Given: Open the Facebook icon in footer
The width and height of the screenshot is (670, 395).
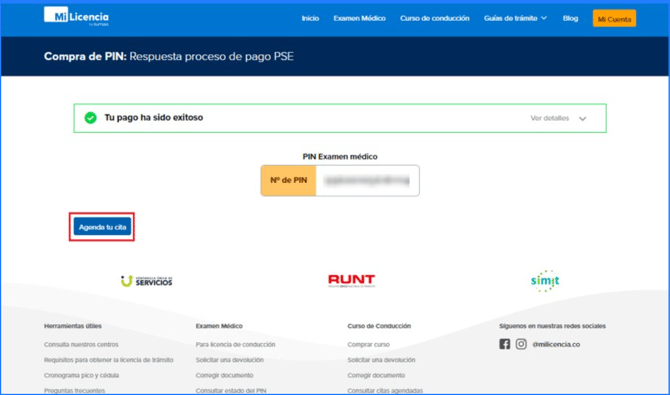Looking at the screenshot, I should pos(505,344).
